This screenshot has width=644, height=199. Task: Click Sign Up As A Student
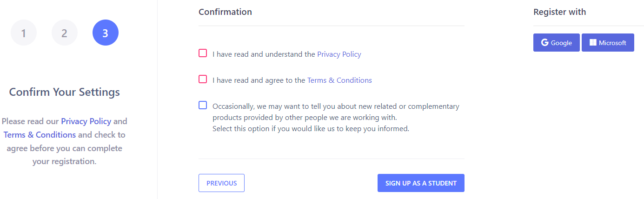tap(421, 183)
